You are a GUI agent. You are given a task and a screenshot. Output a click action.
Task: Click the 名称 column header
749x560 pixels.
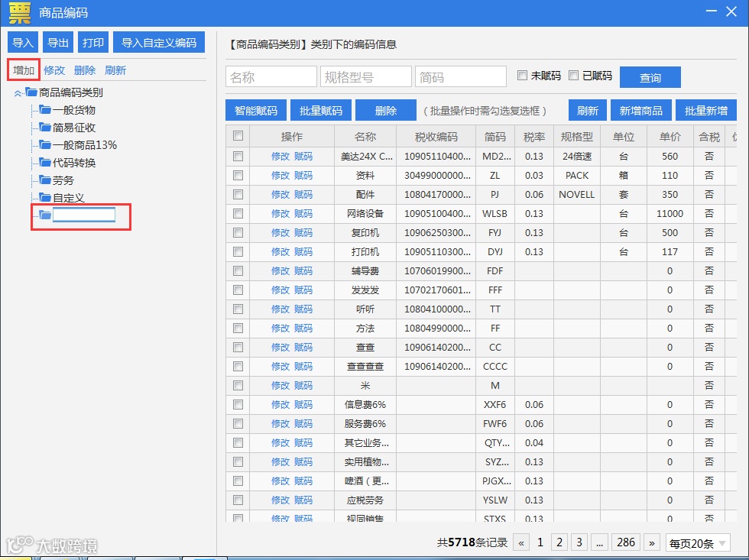click(x=365, y=137)
